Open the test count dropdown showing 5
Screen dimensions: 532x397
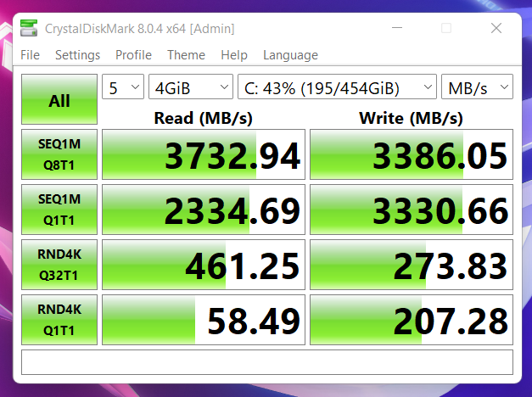(122, 87)
